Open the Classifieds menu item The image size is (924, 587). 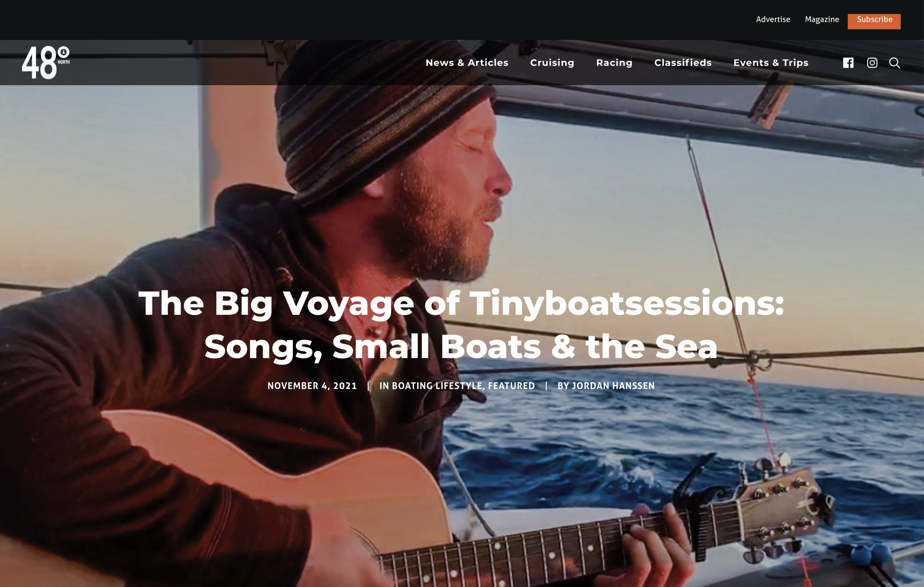pyautogui.click(x=683, y=62)
